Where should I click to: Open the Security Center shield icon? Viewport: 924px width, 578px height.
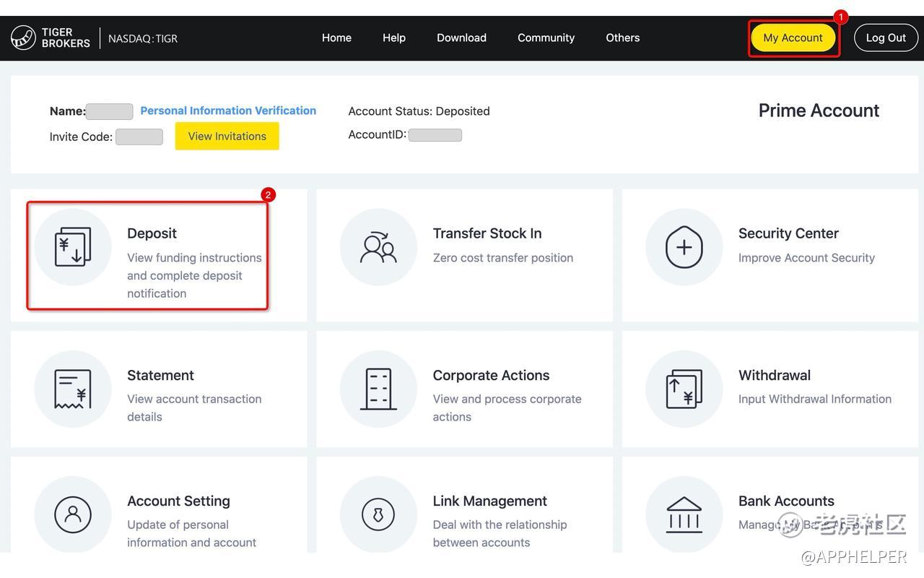pos(684,247)
